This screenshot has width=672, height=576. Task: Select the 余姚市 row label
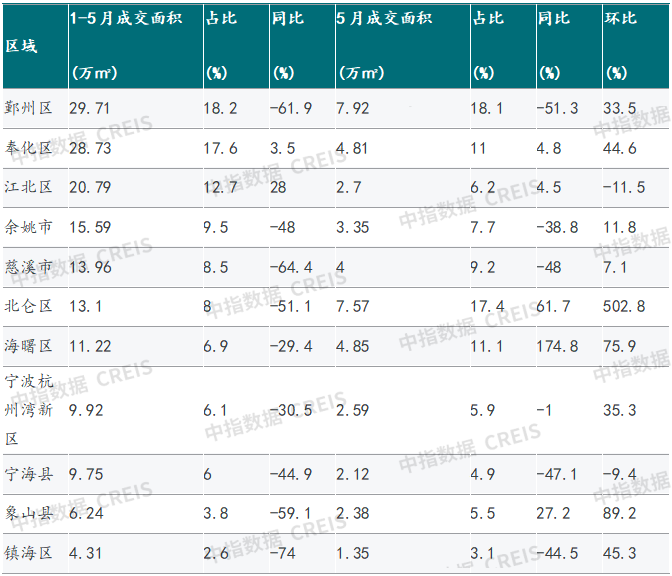(x=28, y=227)
